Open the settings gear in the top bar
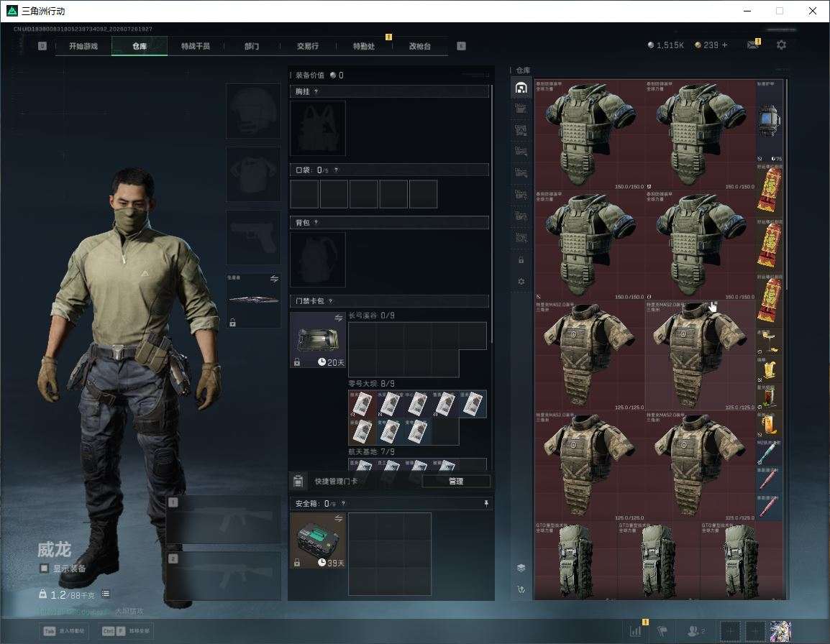 tap(781, 45)
